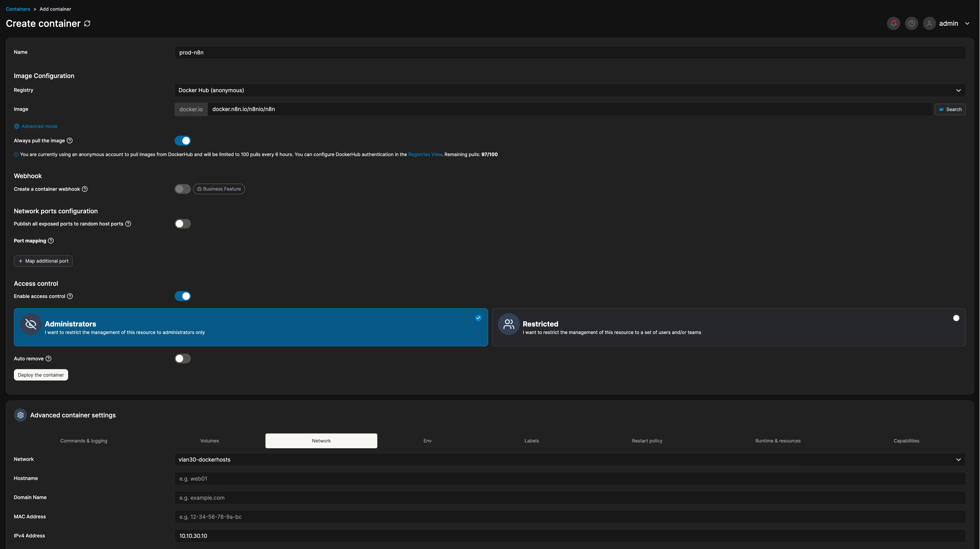Viewport: 980px width, 549px height.
Task: Click the Add container breadcrumb text
Action: tap(55, 9)
